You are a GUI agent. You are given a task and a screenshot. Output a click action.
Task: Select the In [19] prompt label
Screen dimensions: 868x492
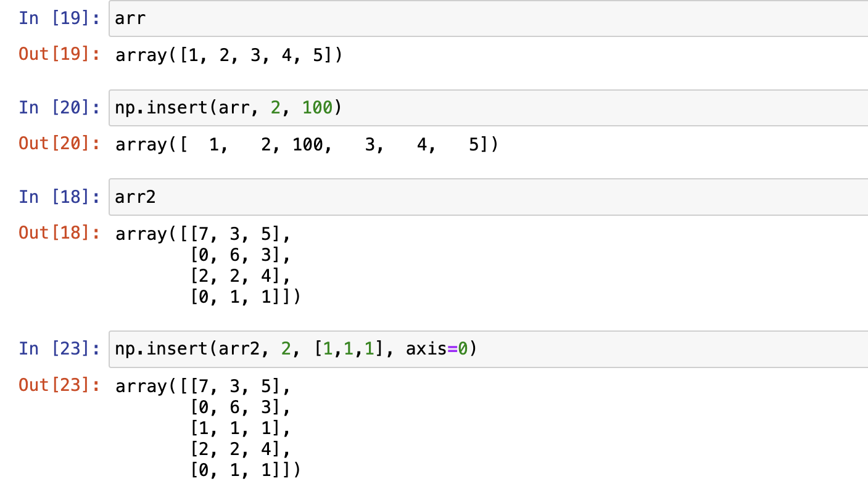59,18
